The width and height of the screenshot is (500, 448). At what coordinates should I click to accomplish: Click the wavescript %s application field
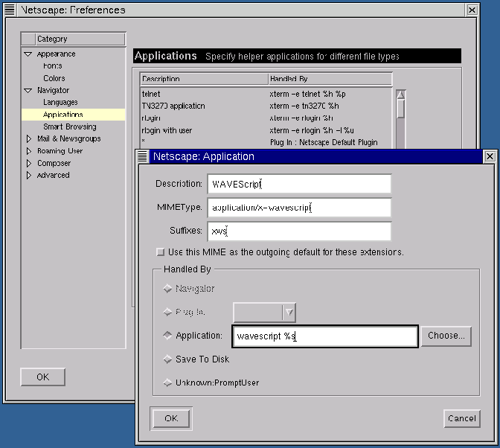325,336
